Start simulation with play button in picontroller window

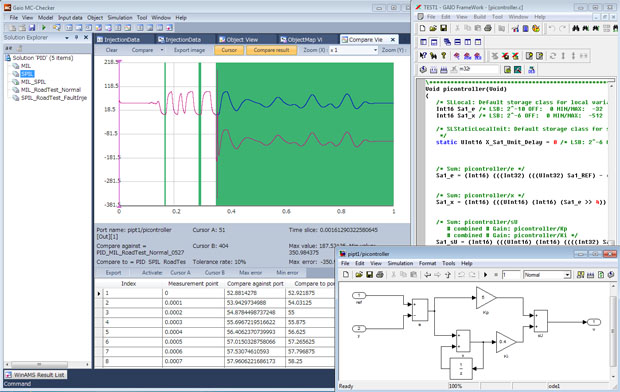pos(486,275)
